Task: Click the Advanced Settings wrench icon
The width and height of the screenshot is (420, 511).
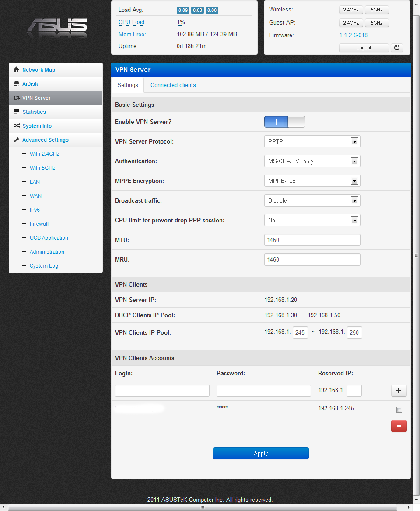Action: click(17, 140)
